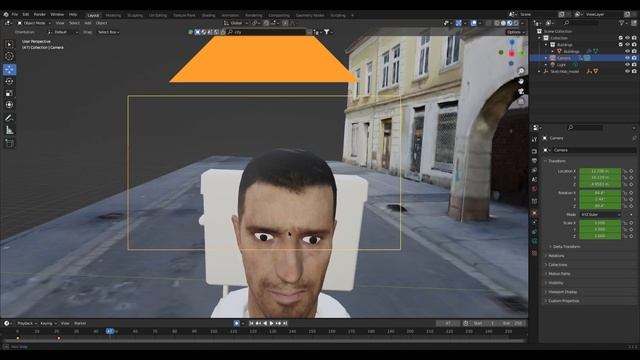Image resolution: width=640 pixels, height=360 pixels.
Task: Select the Cursor tool in left toolbar
Action: click(9, 56)
